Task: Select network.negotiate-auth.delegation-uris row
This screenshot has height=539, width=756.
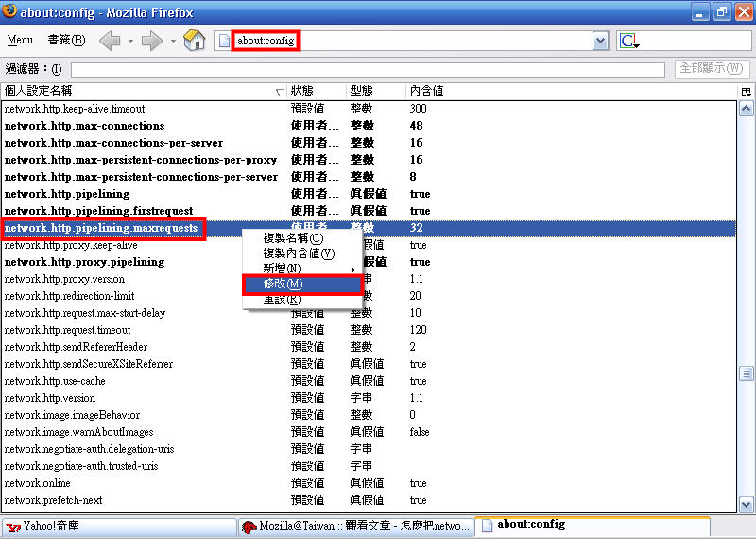Action: [x=369, y=449]
